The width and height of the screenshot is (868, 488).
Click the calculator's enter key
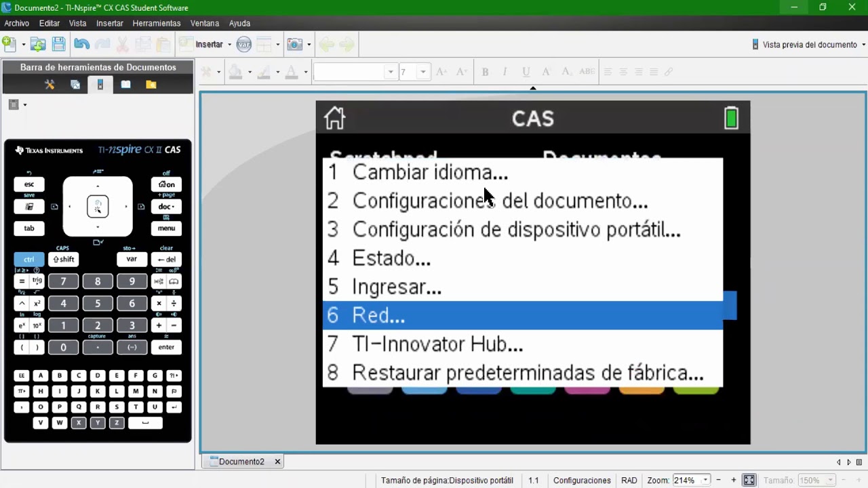click(166, 347)
